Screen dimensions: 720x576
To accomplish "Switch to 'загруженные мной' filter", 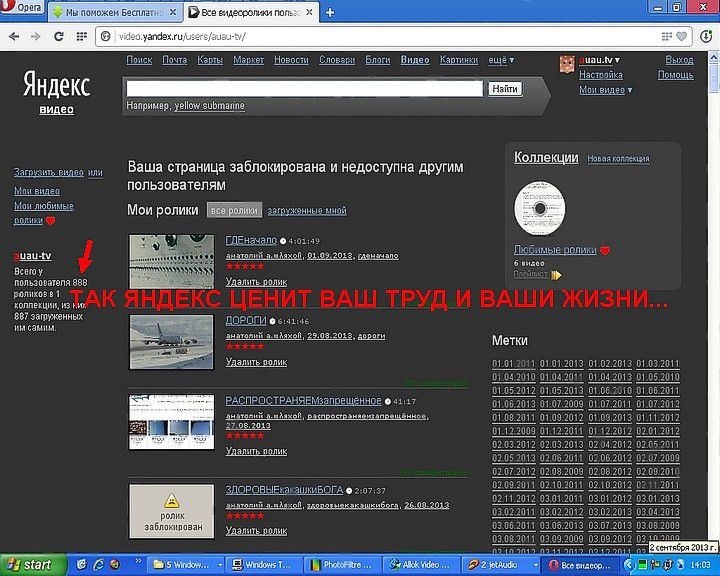I will click(307, 210).
